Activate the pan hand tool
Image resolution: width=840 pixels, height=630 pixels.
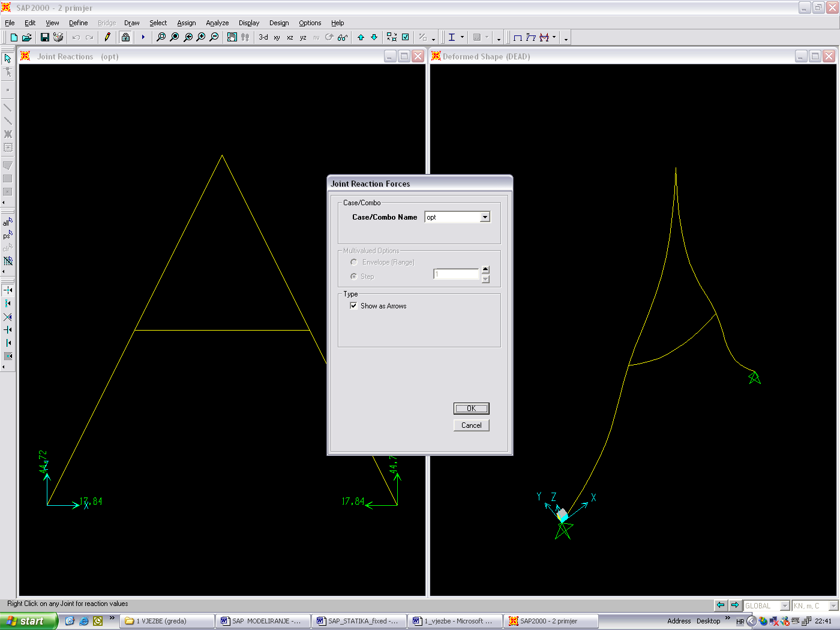tap(232, 37)
